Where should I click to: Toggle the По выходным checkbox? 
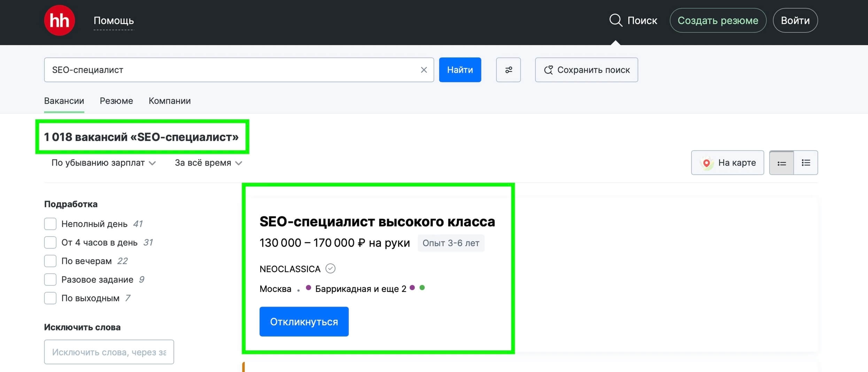pyautogui.click(x=50, y=298)
